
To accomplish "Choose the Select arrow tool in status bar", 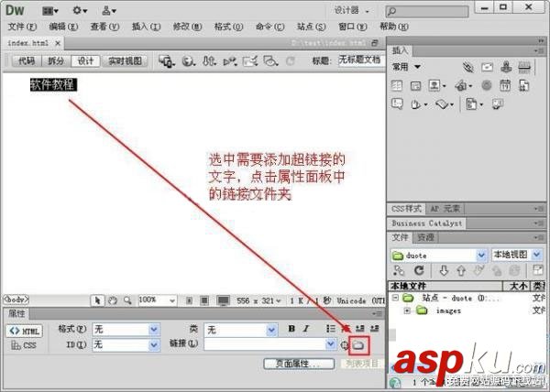I will click(97, 300).
